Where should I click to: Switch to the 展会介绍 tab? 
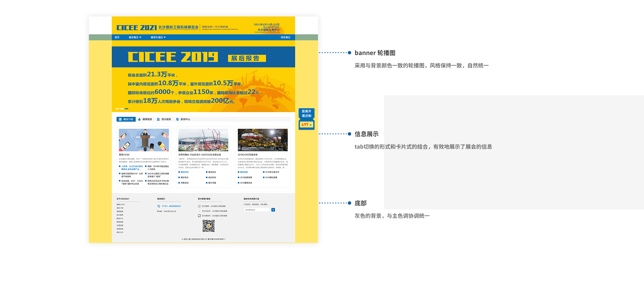pos(126,119)
